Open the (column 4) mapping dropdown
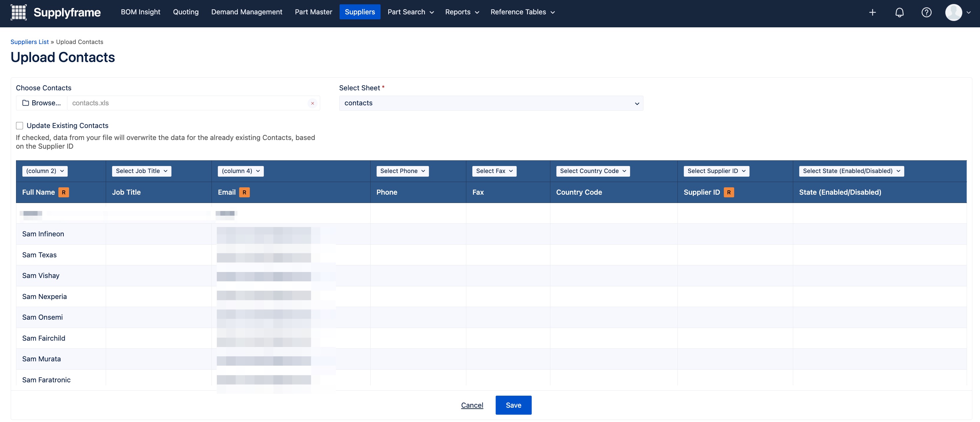The image size is (980, 422). 240,171
